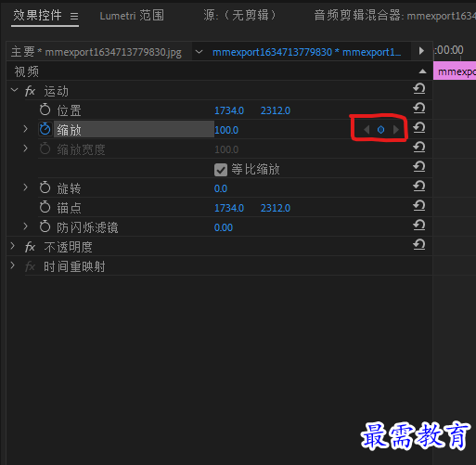
Task: Go to next 缩放 keyframe
Action: (x=395, y=129)
